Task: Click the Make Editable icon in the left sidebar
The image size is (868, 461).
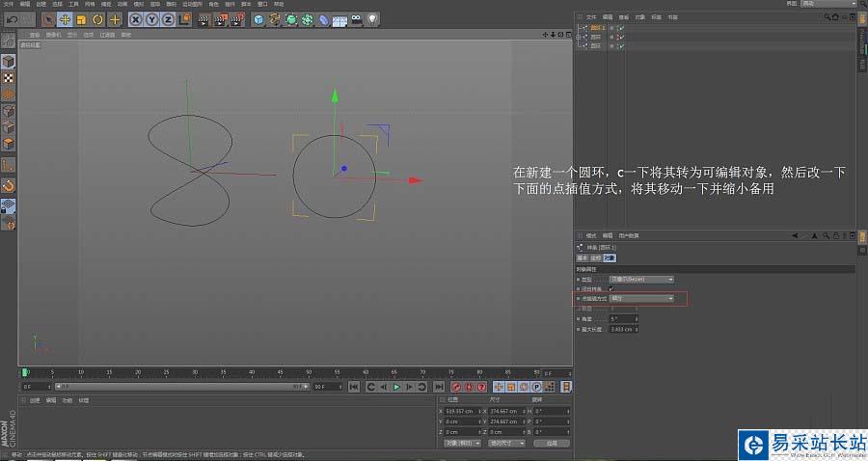Action: pyautogui.click(x=9, y=41)
